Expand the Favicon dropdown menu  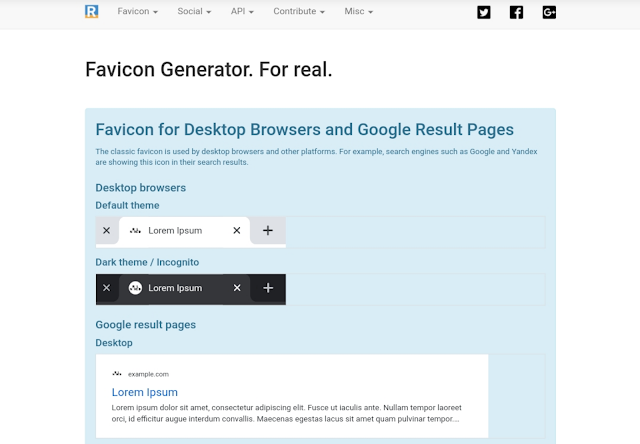138,11
